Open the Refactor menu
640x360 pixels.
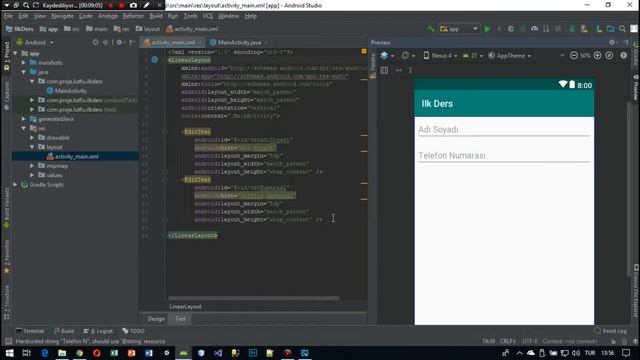(x=133, y=16)
